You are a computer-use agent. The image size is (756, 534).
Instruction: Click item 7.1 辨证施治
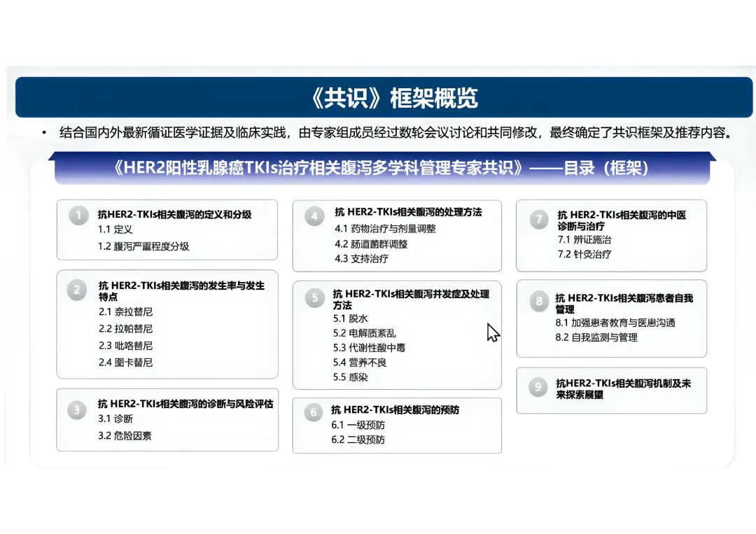coord(584,239)
